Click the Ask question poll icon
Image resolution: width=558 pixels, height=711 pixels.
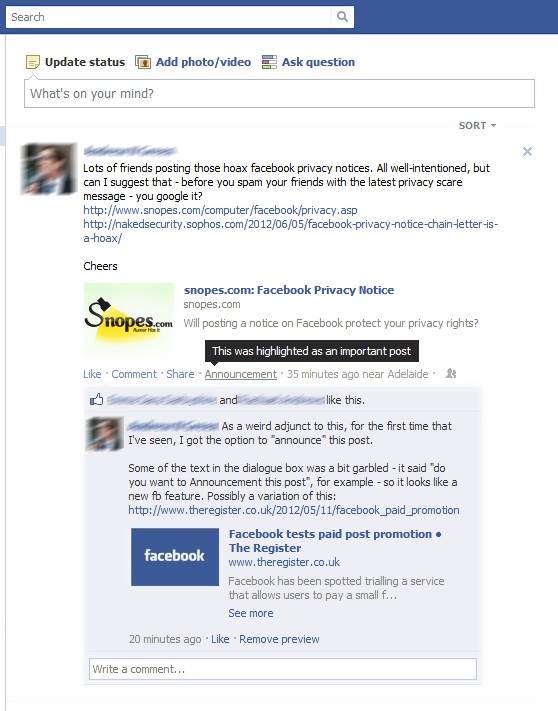coord(269,62)
